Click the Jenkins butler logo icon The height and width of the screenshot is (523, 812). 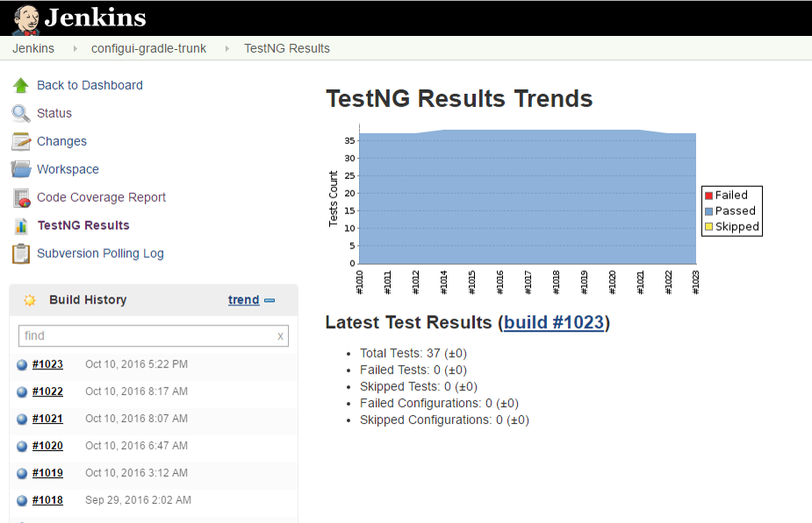pyautogui.click(x=26, y=19)
